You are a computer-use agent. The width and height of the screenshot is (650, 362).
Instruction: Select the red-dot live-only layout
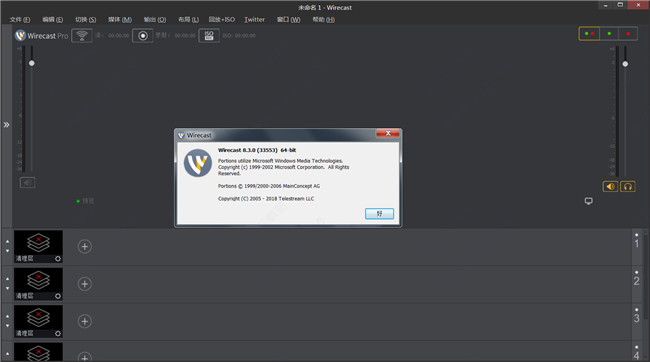tap(628, 34)
